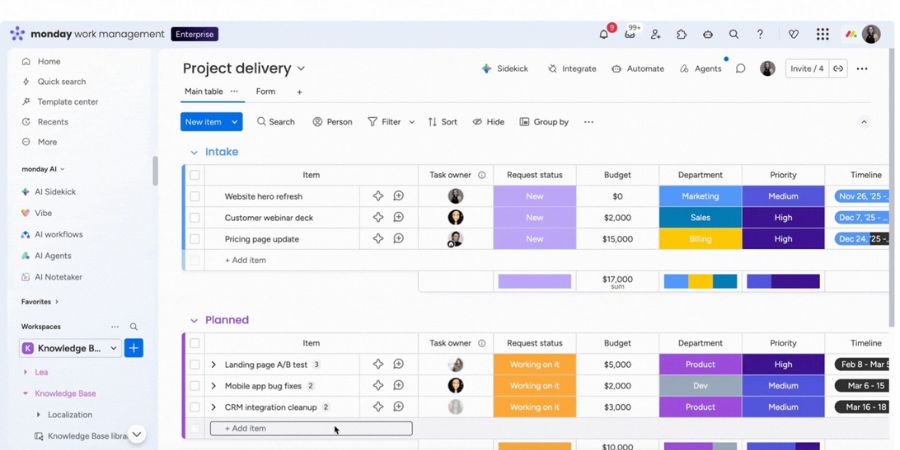
Task: Check the Customer webinar deck row
Action: coord(195,218)
